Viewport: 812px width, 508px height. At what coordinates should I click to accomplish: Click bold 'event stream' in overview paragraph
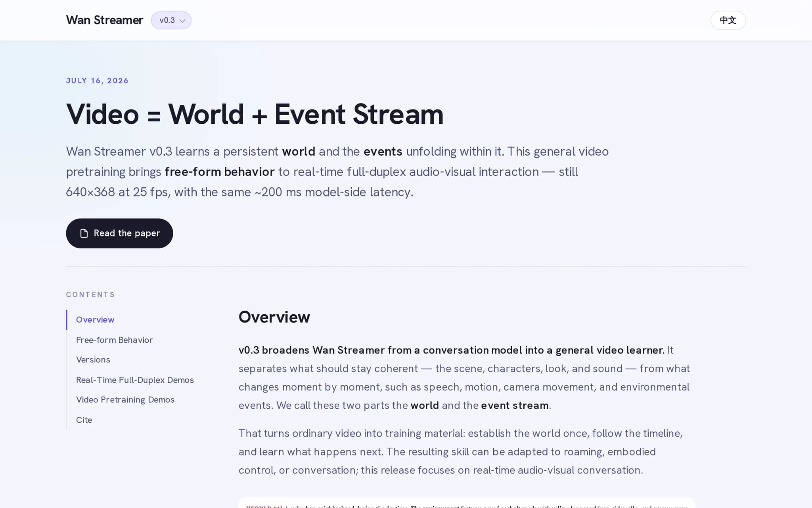pos(515,406)
